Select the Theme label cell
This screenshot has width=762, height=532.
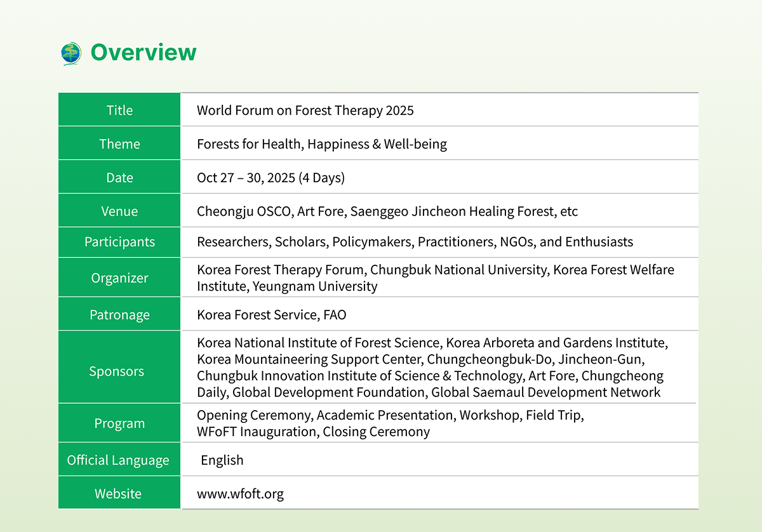tap(119, 143)
